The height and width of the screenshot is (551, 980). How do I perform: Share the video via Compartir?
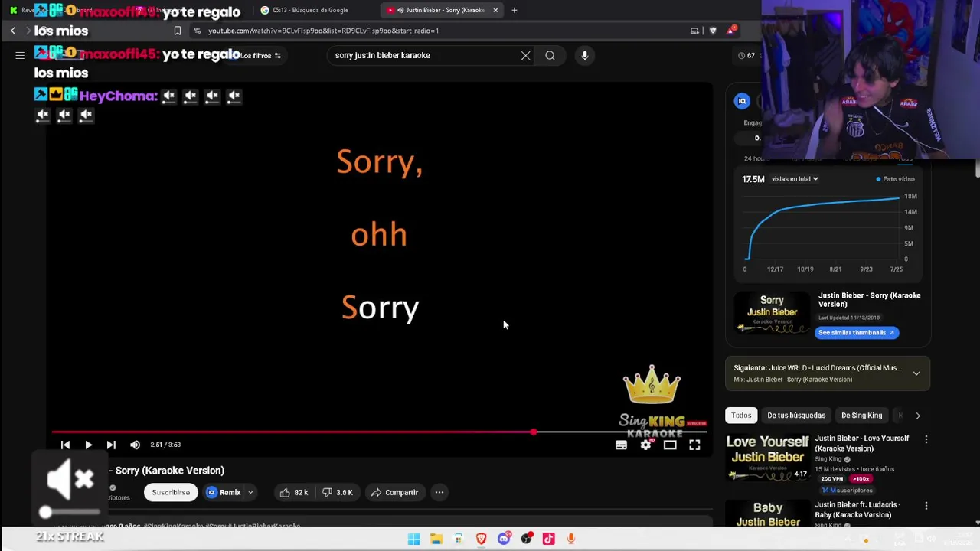(394, 492)
